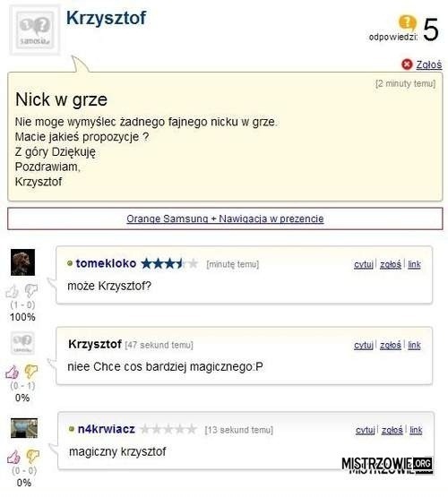Viewport: 448px width, 497px height.
Task: Give thumbs down to Krzysztof's reply
Action: click(31, 372)
